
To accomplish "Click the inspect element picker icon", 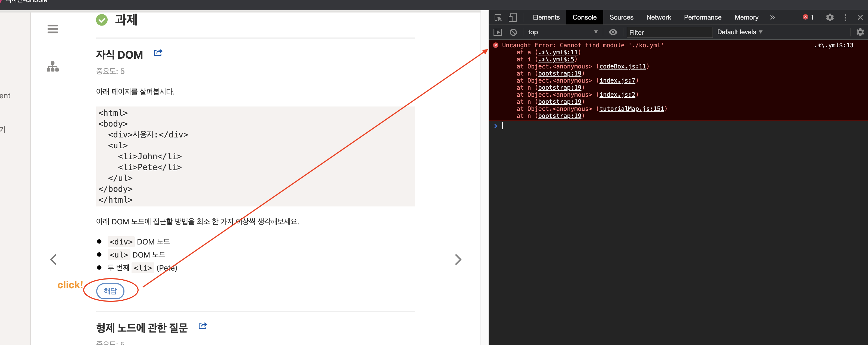I will [498, 17].
